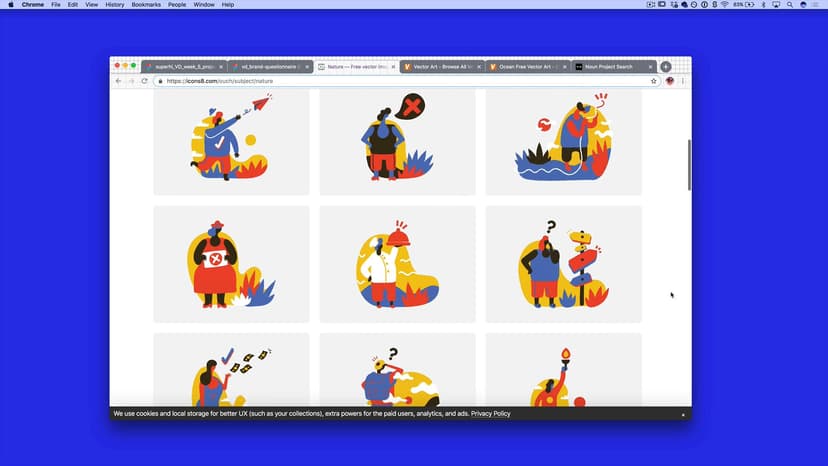This screenshot has width=828, height=466.
Task: Click the profile avatar in the Chrome toolbar
Action: (671, 81)
